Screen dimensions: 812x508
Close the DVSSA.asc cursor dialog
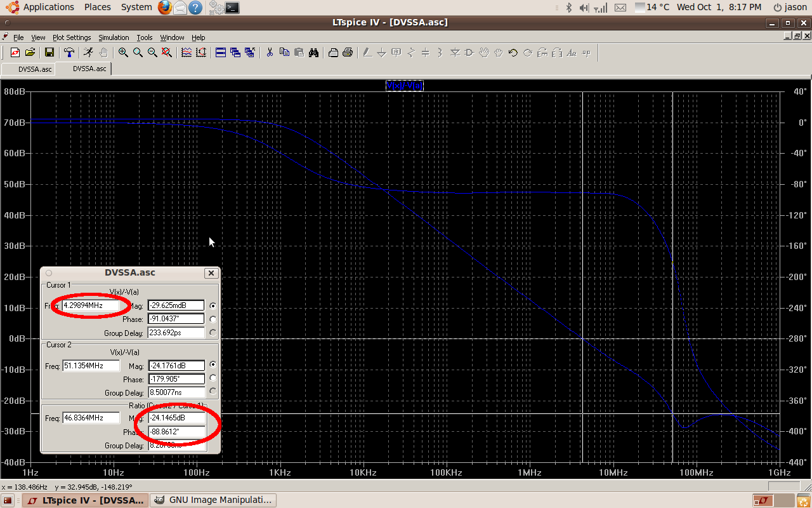click(x=211, y=273)
